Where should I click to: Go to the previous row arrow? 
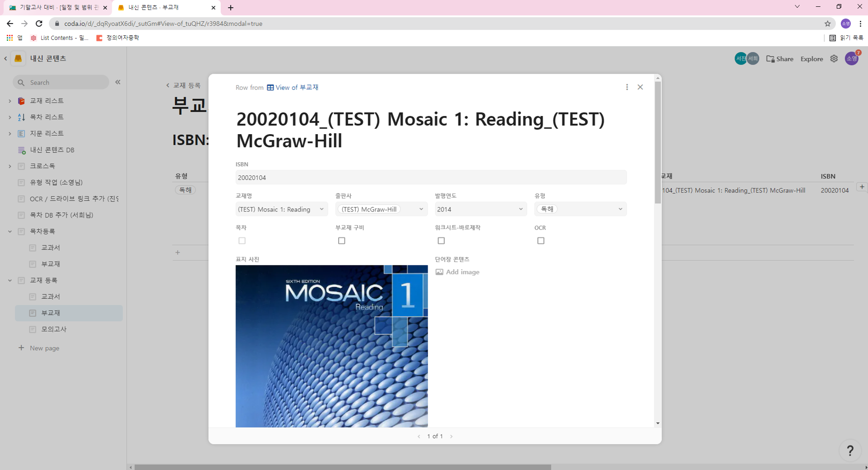[x=419, y=437]
